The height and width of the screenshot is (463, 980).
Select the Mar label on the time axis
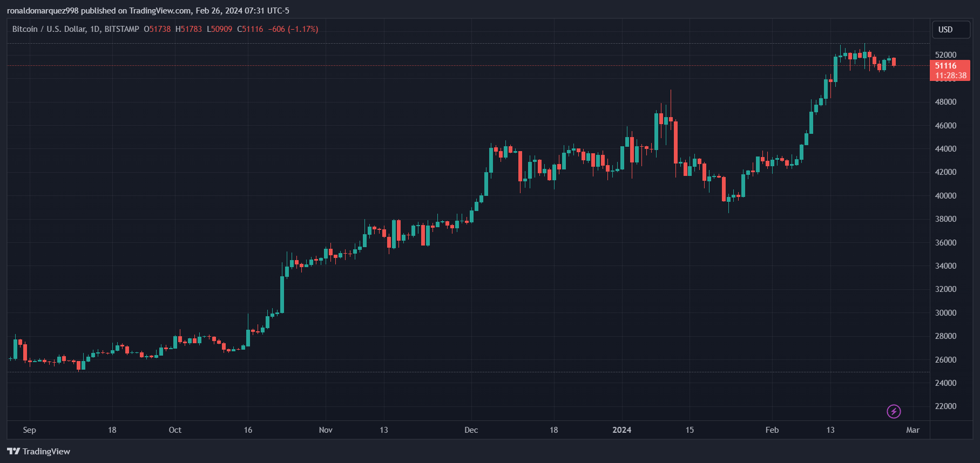click(914, 430)
